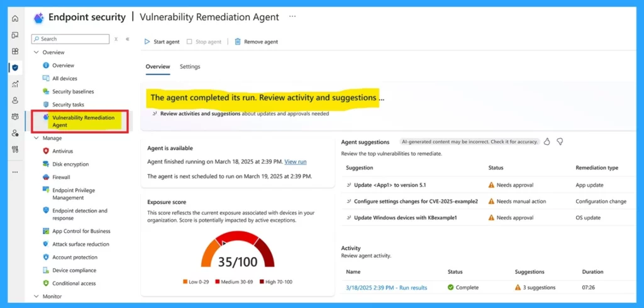Click the All devices icon
Viewport: 644px width, 308px height.
46,78
